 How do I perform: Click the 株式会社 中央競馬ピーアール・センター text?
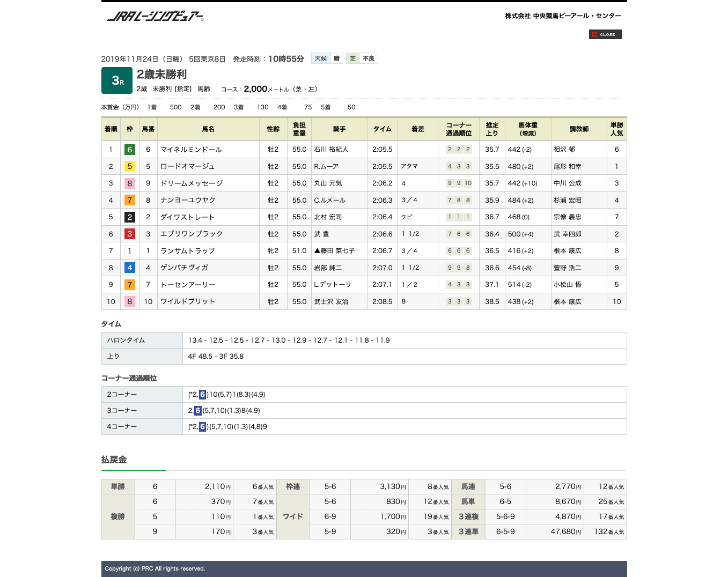click(563, 16)
